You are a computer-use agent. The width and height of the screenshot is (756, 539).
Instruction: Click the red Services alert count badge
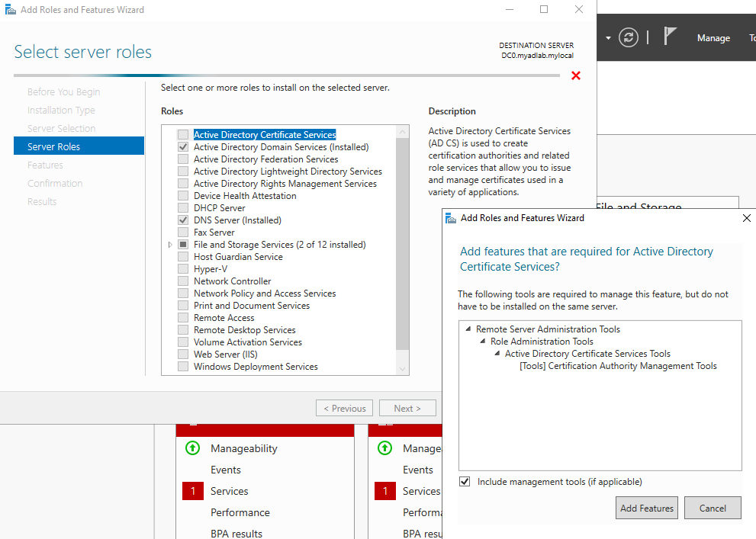[x=193, y=491]
